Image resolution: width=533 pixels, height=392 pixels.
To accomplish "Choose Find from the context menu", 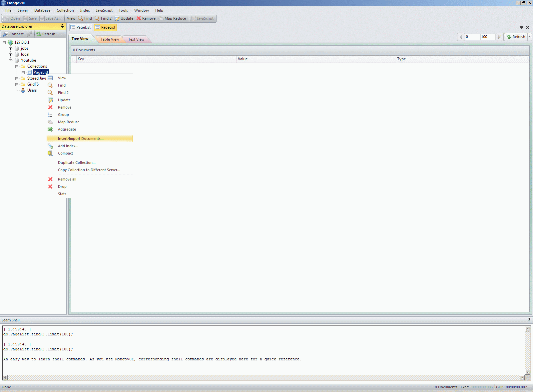I will pos(90,85).
